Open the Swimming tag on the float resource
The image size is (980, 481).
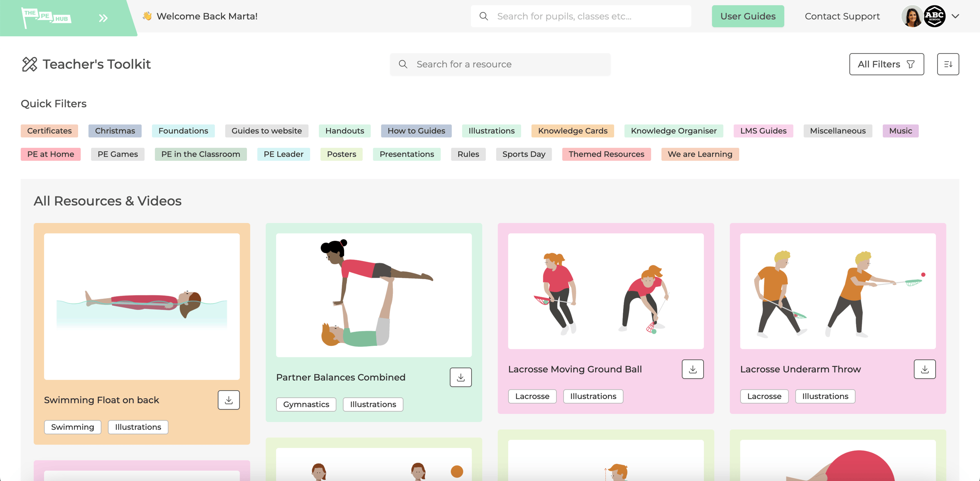[x=72, y=427]
